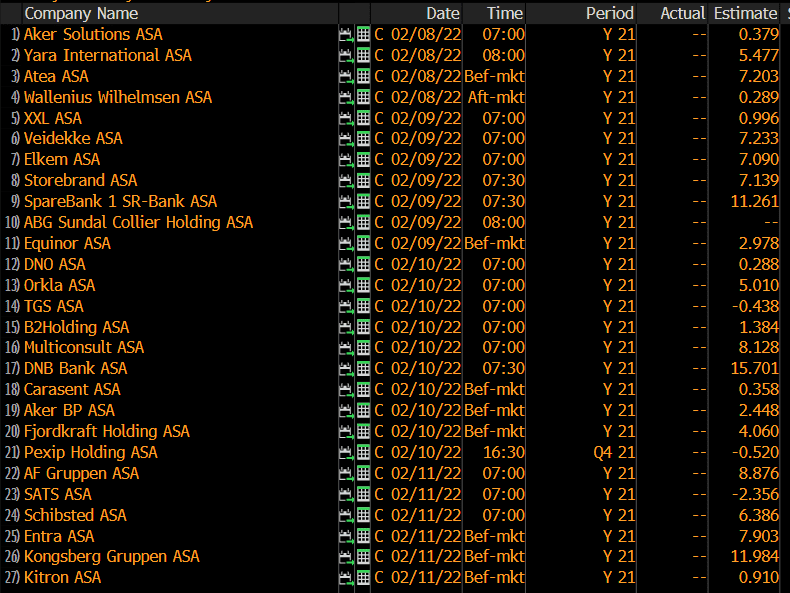The image size is (790, 593).
Task: Open calendar event icon for Equinor ASA
Action: tap(346, 244)
